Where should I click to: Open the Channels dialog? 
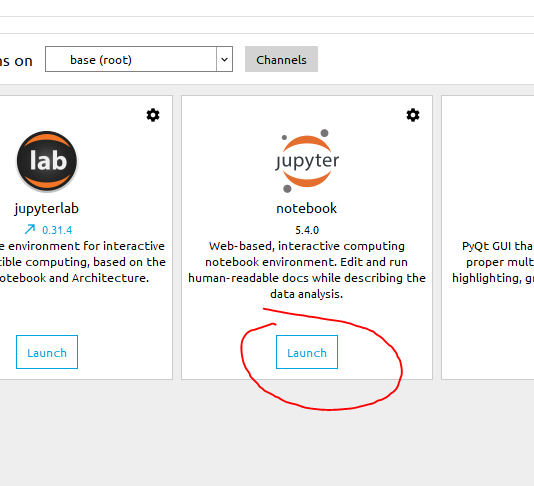[x=281, y=59]
